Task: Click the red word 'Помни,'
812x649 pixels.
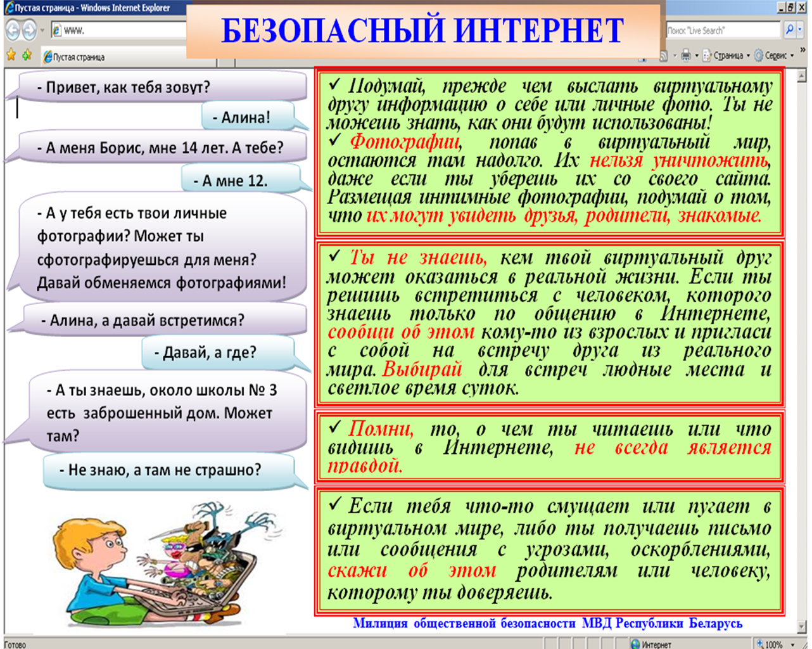Action: click(x=381, y=429)
